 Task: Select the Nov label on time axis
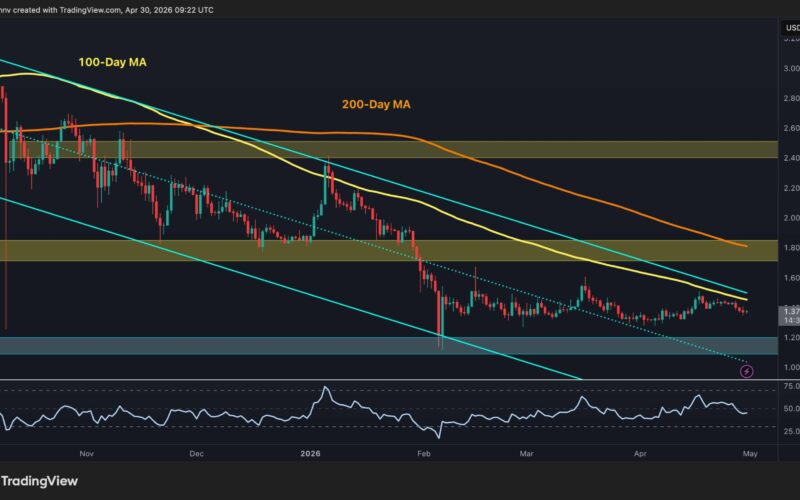coord(87,454)
